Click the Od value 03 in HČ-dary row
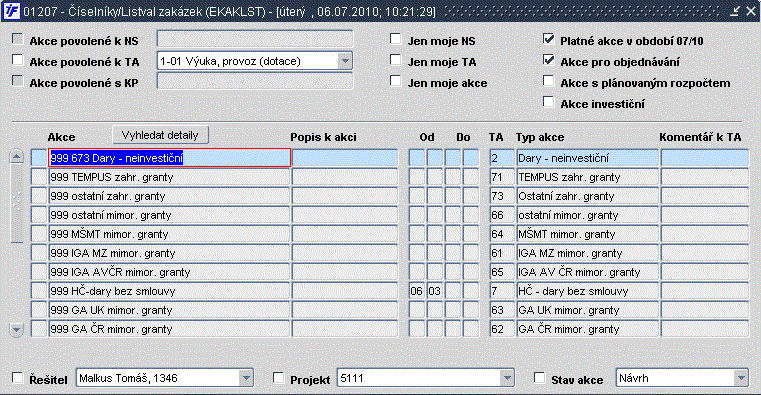This screenshot has height=395, width=761. pos(434,291)
